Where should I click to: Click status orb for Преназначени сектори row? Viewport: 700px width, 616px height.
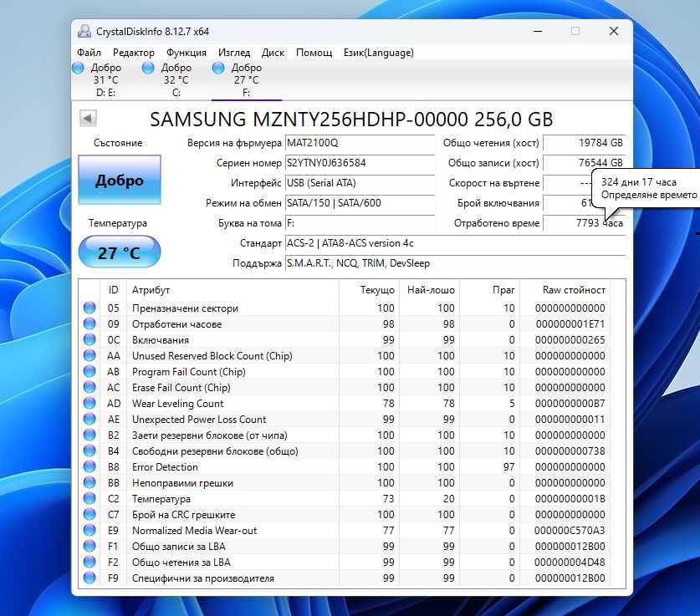click(89, 308)
